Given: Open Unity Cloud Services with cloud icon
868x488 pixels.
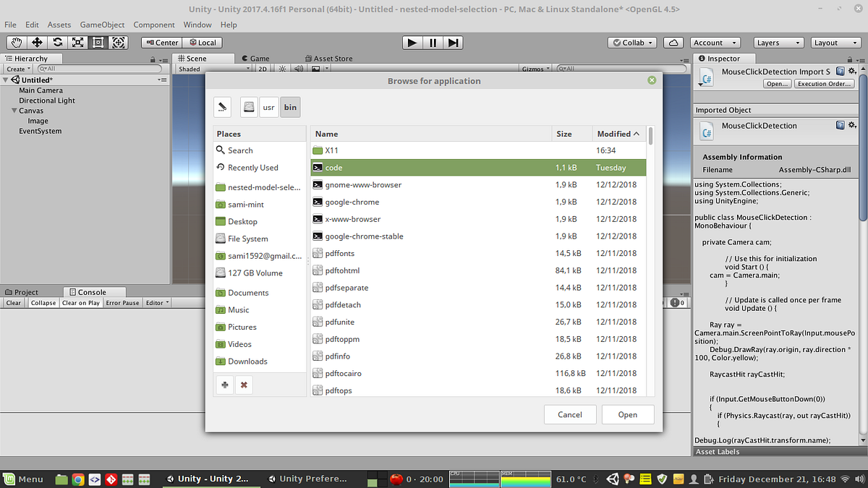Looking at the screenshot, I should coord(673,42).
